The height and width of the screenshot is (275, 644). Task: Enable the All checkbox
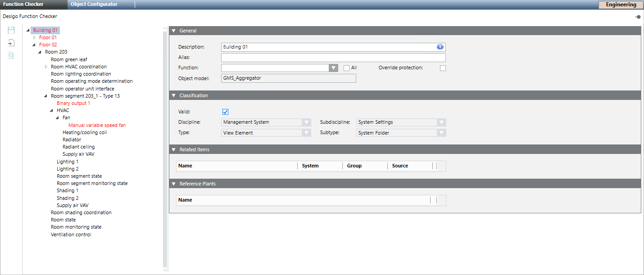point(346,68)
